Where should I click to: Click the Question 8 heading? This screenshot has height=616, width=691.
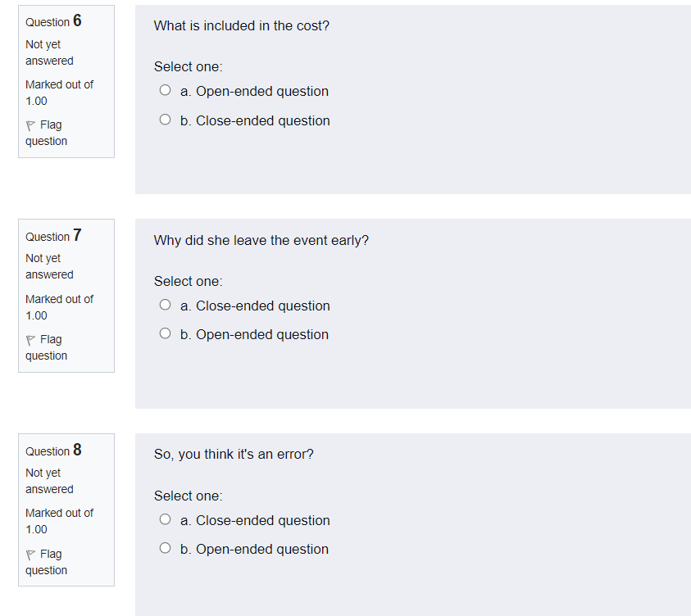tap(52, 451)
